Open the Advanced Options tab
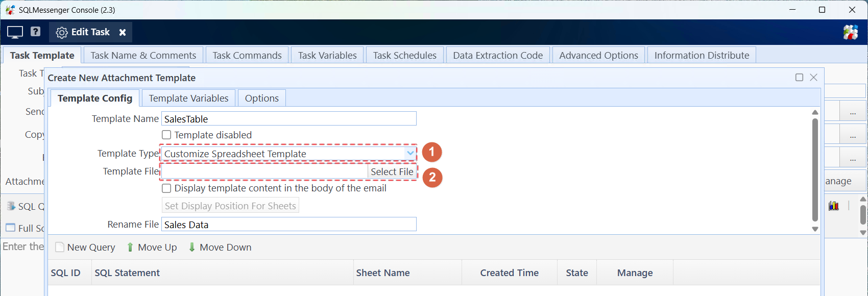Screen dimensions: 868x296 (598, 55)
